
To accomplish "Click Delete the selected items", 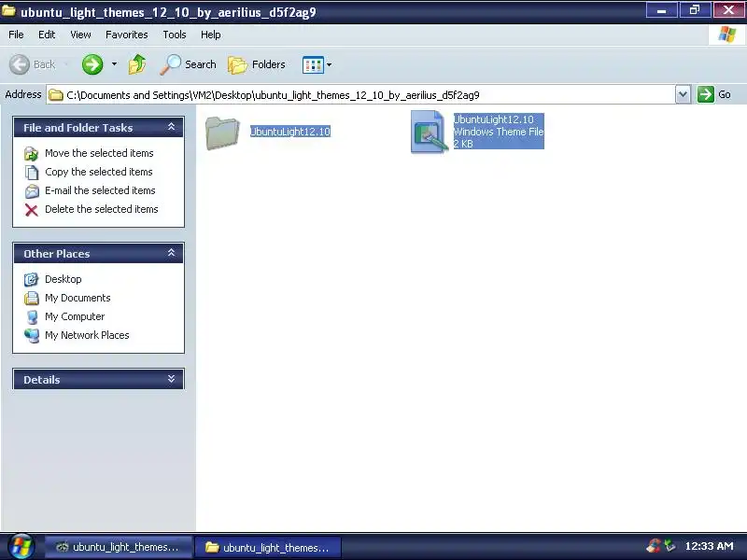I will [x=102, y=209].
